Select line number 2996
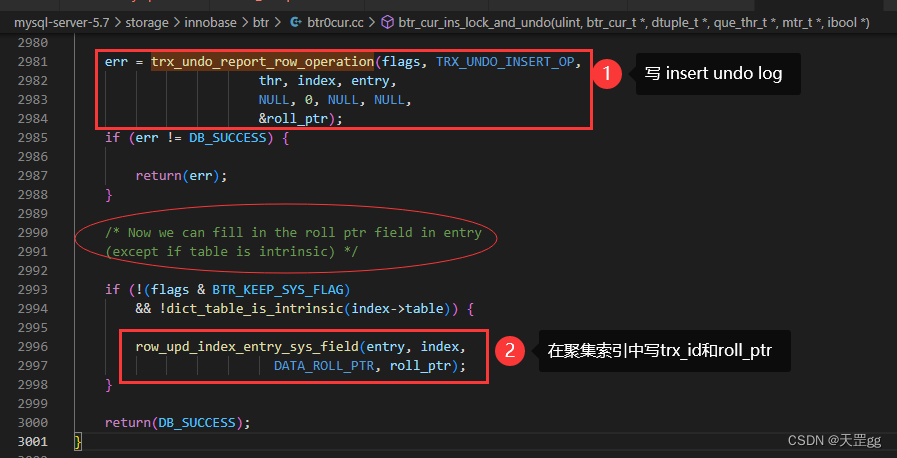 (33, 347)
